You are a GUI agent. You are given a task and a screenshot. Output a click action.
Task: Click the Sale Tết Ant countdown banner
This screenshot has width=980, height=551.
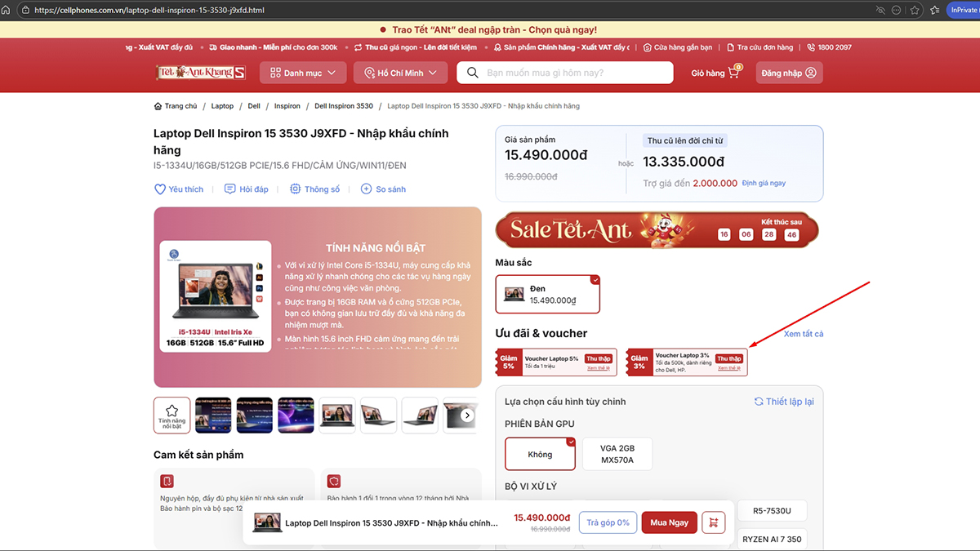pyautogui.click(x=657, y=229)
